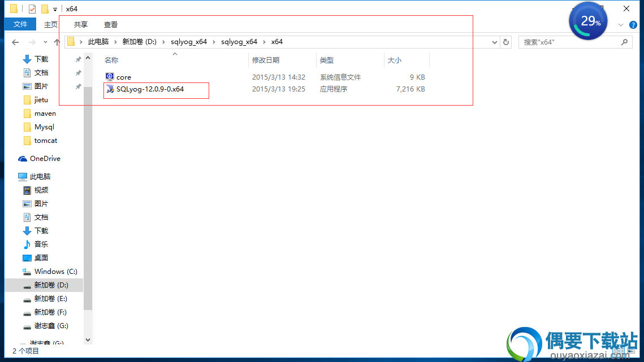This screenshot has width=644, height=362.
Task: Click the address bar folder icon
Action: [x=71, y=42]
